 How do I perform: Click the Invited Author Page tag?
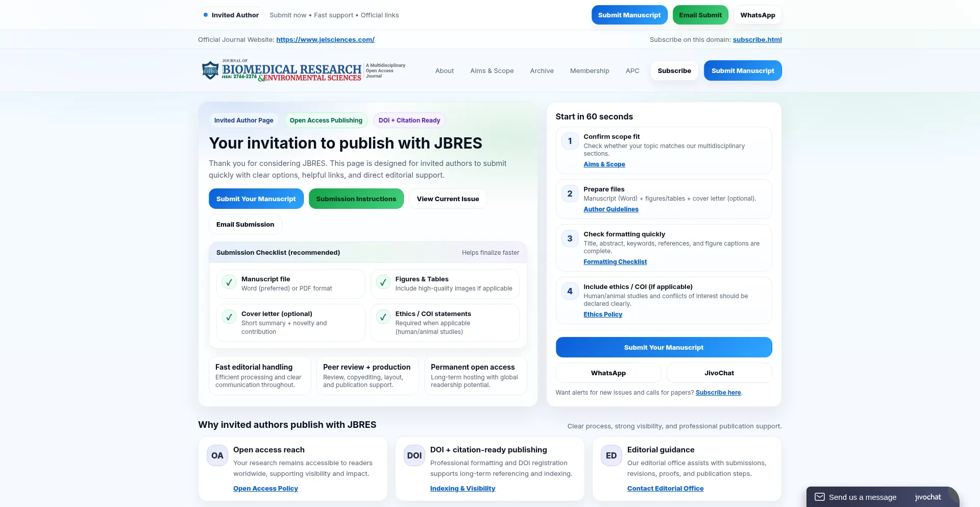[x=243, y=120]
